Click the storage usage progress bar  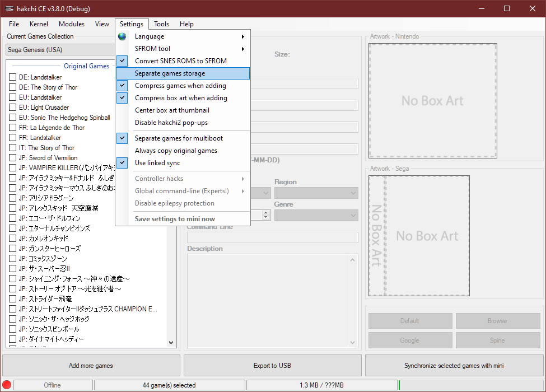(471, 385)
